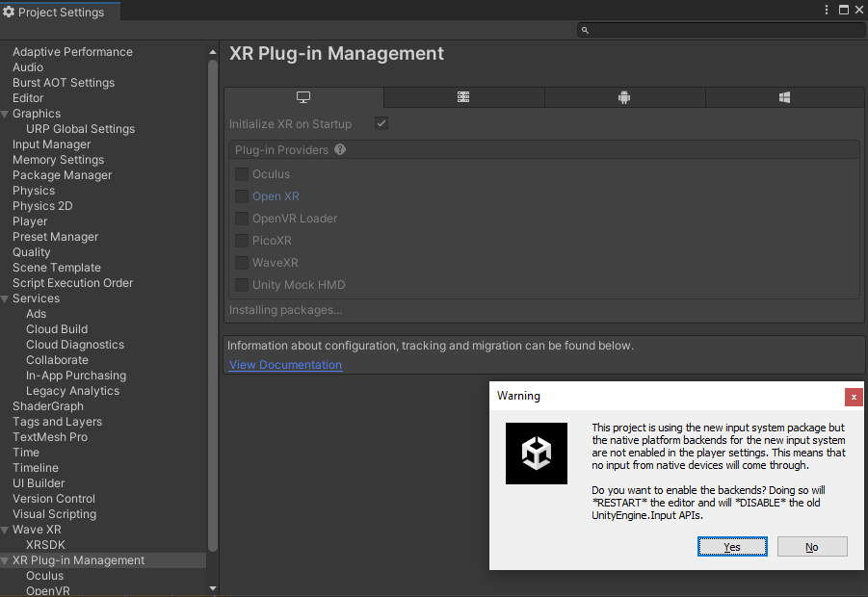Open the View Documentation link
This screenshot has width=868, height=597.
tap(285, 365)
